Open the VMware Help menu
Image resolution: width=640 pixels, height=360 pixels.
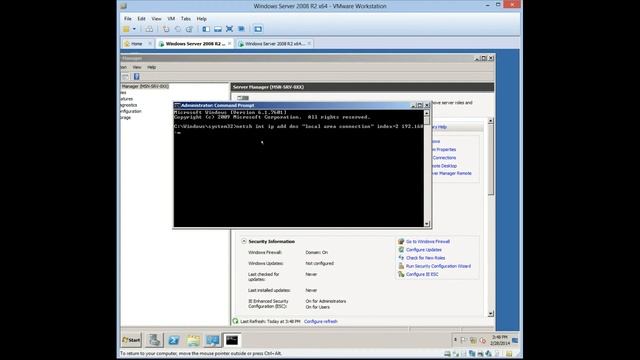[x=202, y=19]
